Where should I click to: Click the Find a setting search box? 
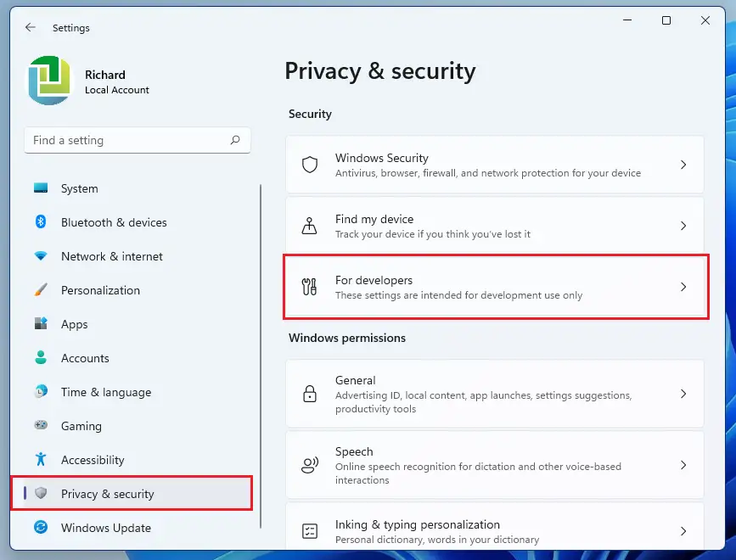tap(127, 140)
